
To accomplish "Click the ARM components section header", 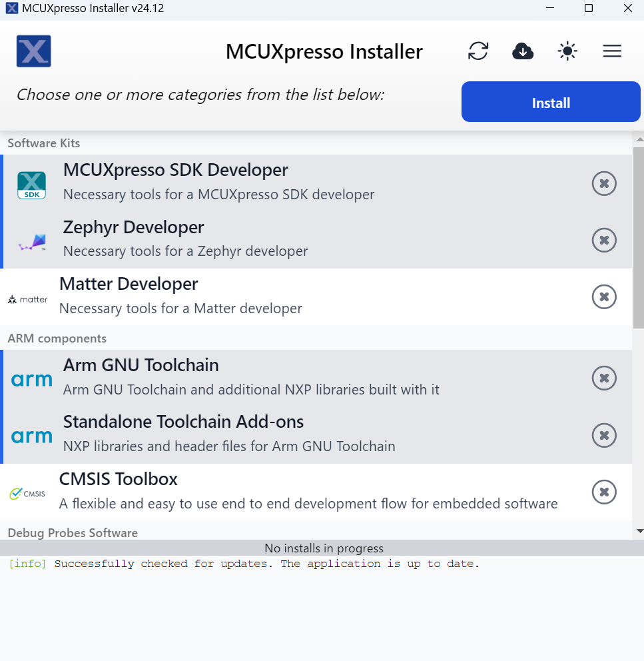I will point(57,338).
